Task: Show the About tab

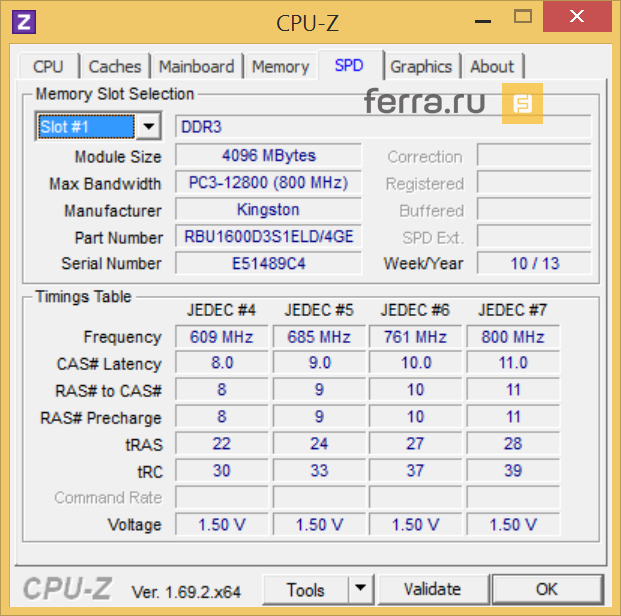Action: coord(492,67)
